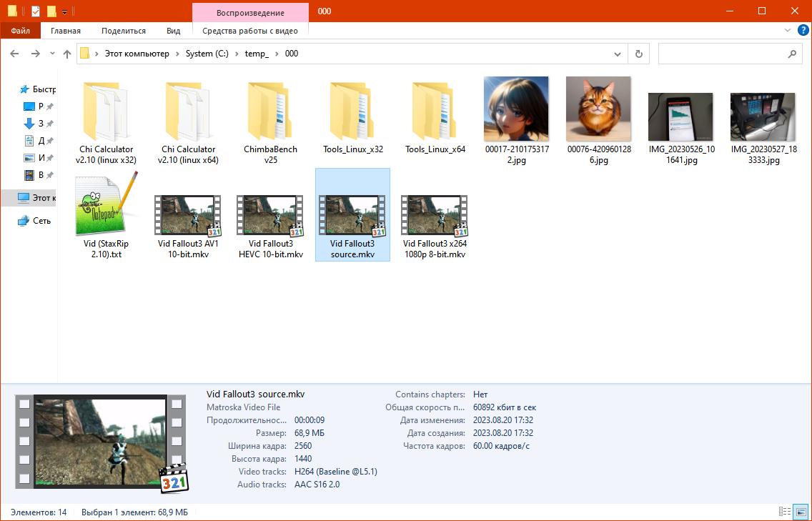This screenshot has height=521, width=812.
Task: Click the title bar Properties quick access icon
Action: pyautogui.click(x=36, y=11)
